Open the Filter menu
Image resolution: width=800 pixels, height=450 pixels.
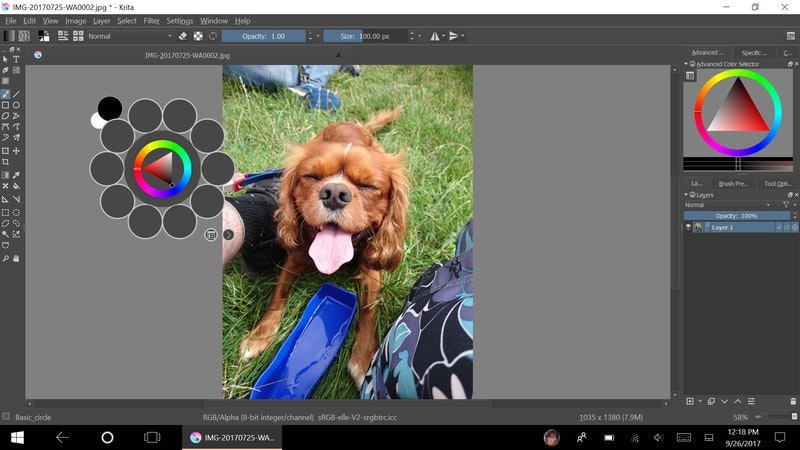click(151, 20)
